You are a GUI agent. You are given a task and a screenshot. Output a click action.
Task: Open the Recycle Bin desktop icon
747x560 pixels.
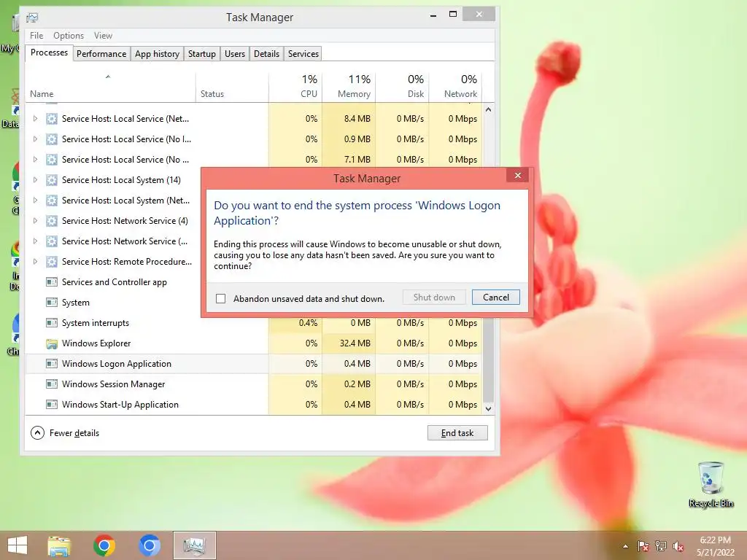(x=711, y=485)
